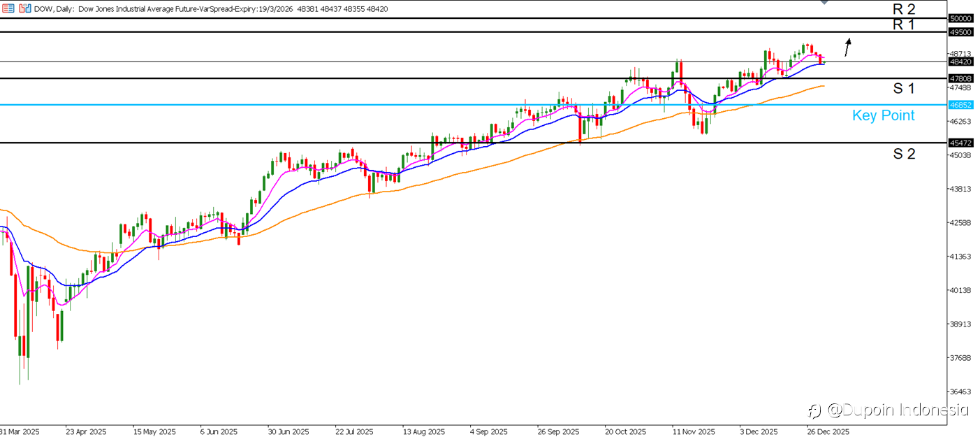
Task: Click the 13 Aug 2025 date label
Action: 425,431
